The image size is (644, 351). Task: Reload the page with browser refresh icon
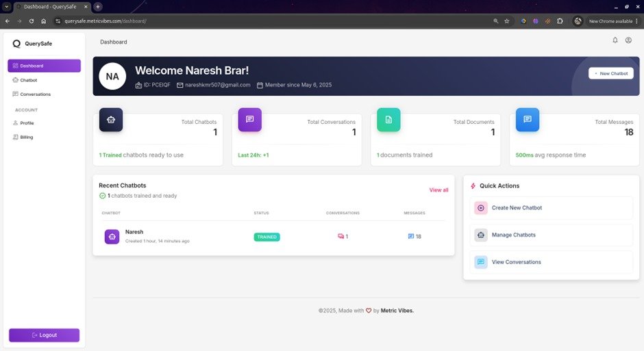pyautogui.click(x=32, y=21)
